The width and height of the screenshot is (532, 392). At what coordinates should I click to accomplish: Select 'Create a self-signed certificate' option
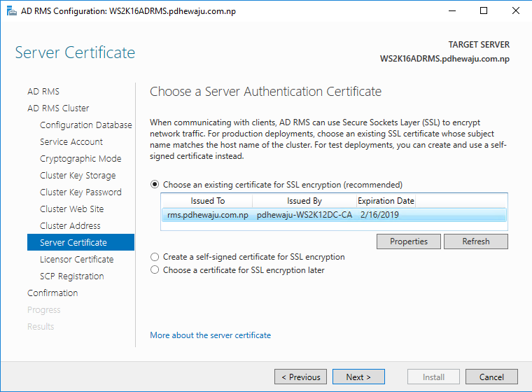tap(155, 257)
